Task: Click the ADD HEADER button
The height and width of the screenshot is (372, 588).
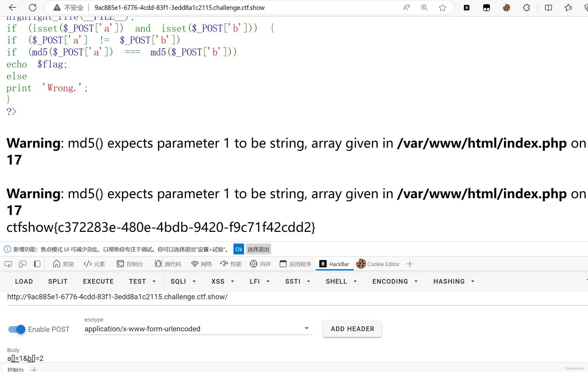Action: 352,329
